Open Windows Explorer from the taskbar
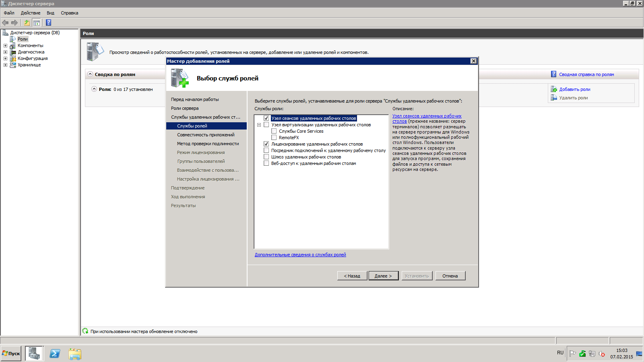The image size is (644, 362). [75, 354]
